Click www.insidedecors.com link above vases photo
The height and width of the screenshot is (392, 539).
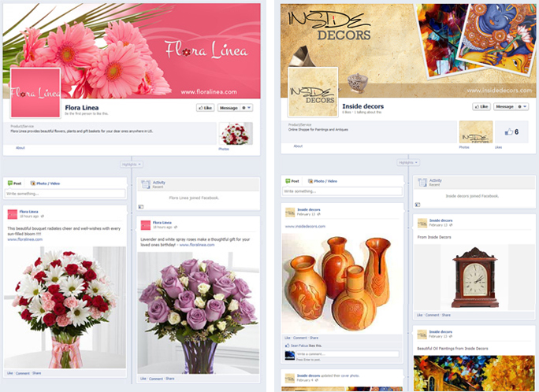pos(305,227)
